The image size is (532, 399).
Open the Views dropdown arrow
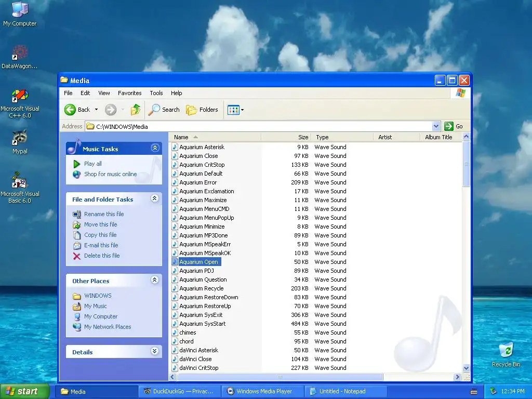[x=242, y=110]
